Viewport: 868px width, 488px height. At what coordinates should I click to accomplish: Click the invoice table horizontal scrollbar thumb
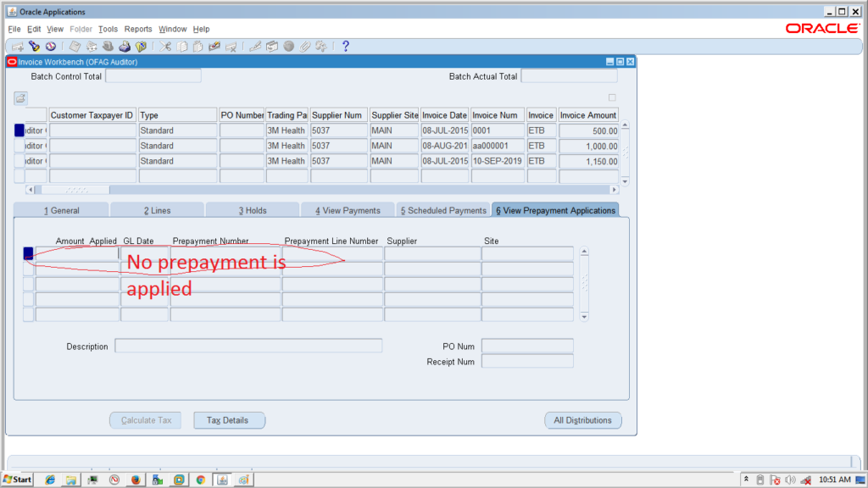click(75, 189)
